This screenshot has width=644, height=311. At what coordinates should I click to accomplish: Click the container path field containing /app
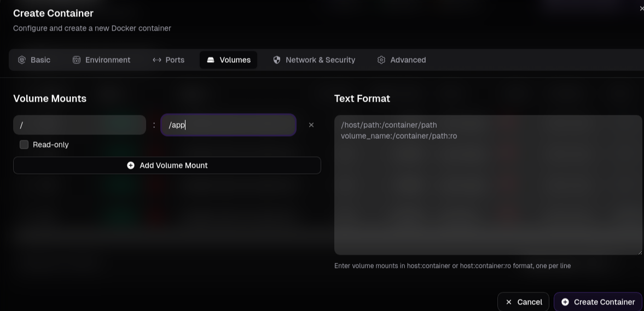point(228,125)
